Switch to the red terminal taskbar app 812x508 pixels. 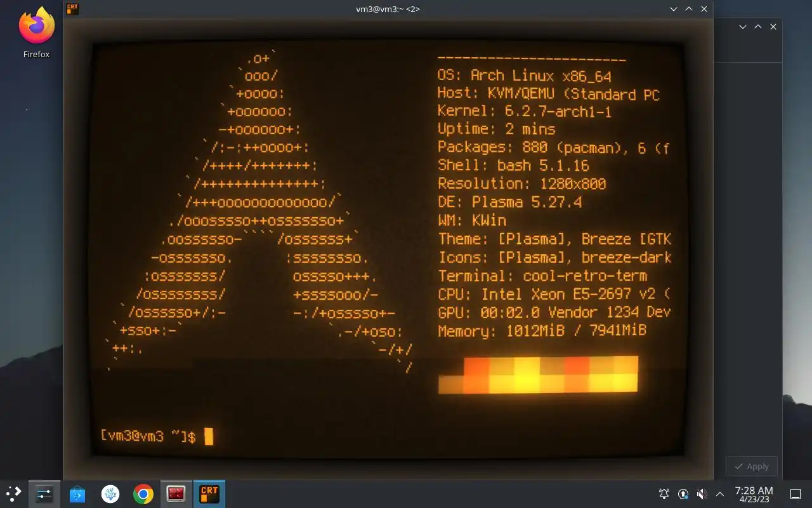click(x=176, y=493)
